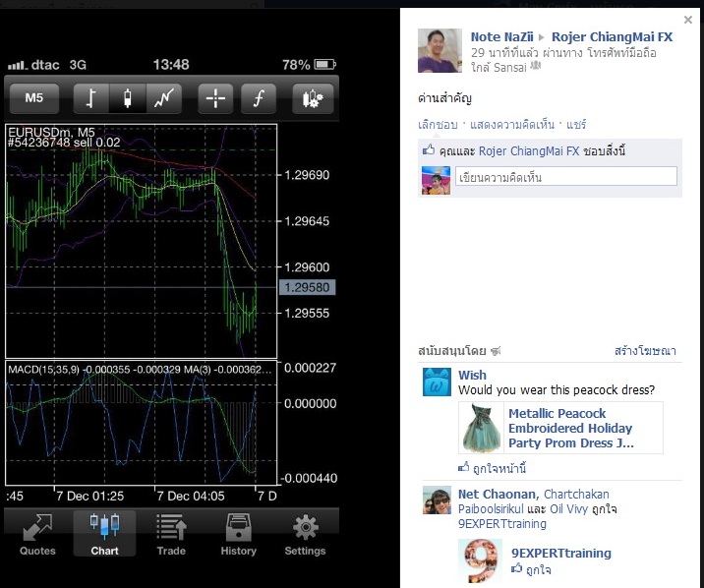Open Note NaZii profile link
The width and height of the screenshot is (704, 588).
[501, 36]
